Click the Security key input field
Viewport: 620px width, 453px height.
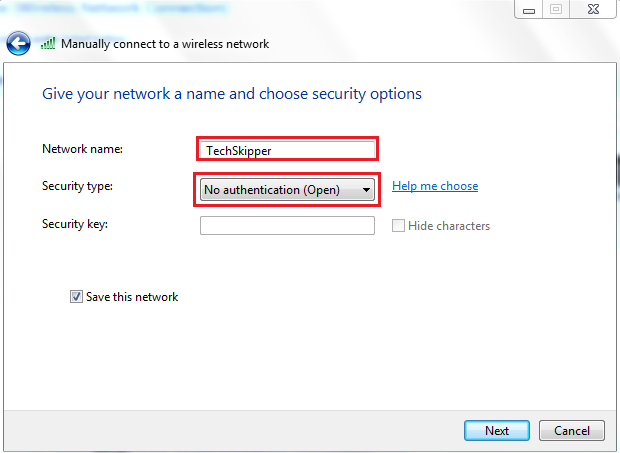[287, 226]
